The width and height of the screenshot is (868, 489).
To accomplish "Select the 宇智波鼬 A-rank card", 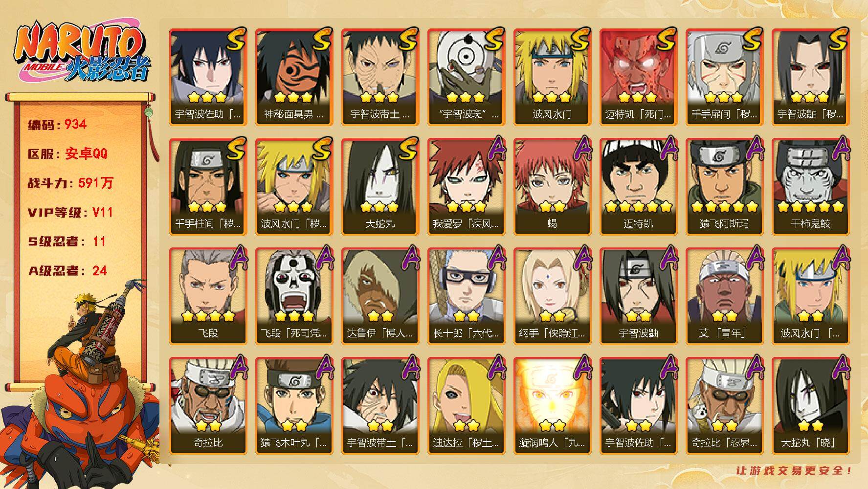I will point(639,296).
